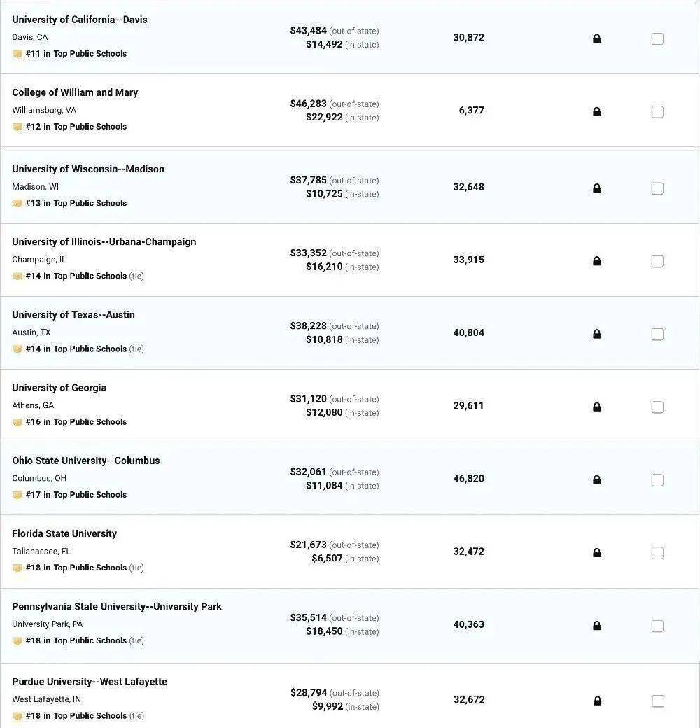Viewport: 700px width, 728px height.
Task: Click the #17 in Top Public Schools ranking
Action: pos(76,495)
